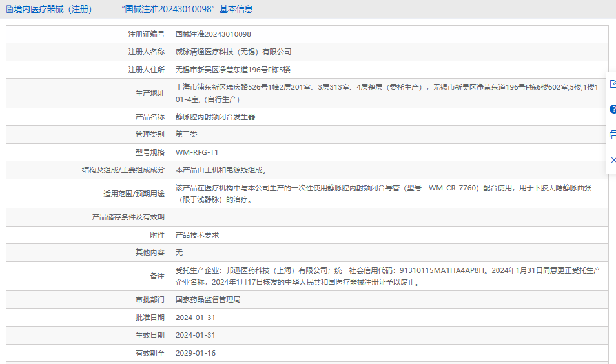Open attachment 产品技术要求
The width and height of the screenshot is (616, 364).
click(x=197, y=235)
